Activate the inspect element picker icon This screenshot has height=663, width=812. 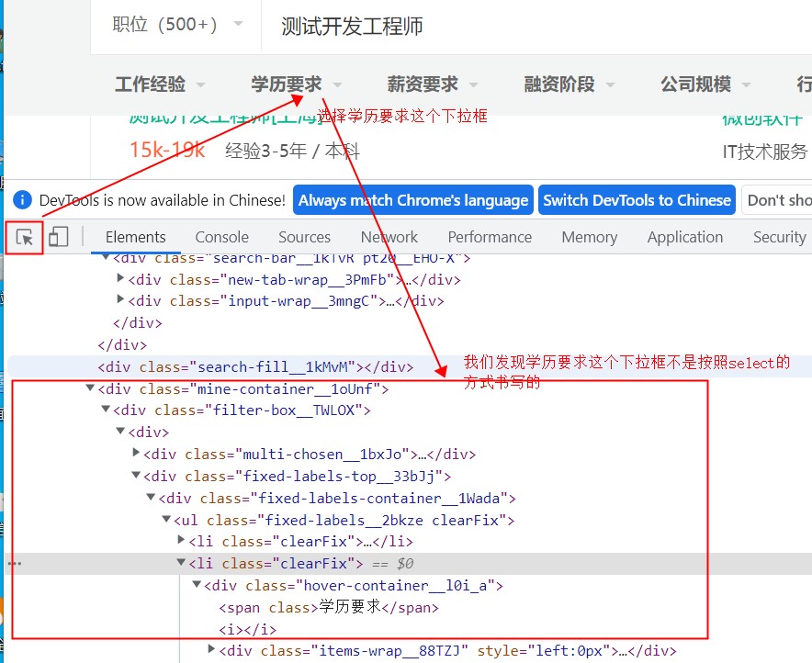tap(24, 237)
